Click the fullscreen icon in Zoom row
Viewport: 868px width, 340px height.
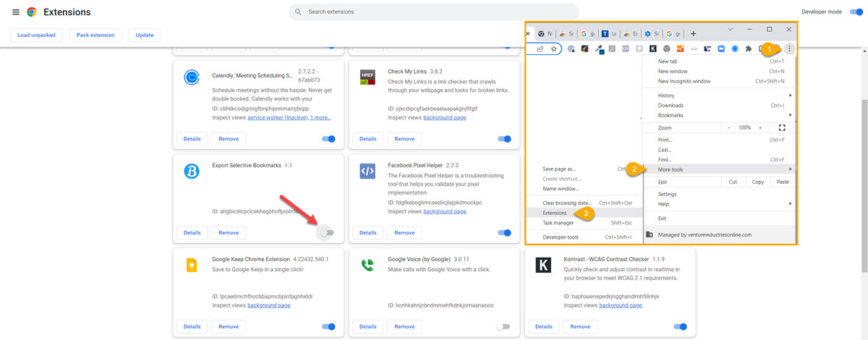point(782,127)
